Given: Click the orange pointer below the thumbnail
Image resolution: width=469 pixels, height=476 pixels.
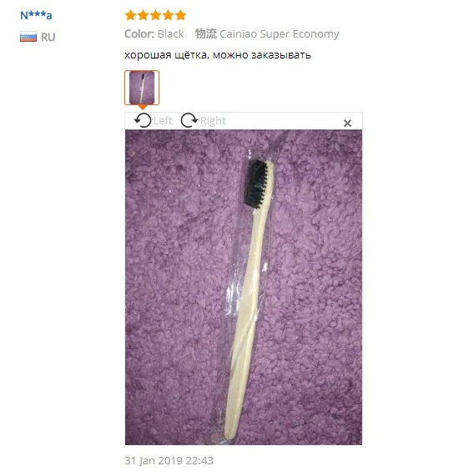Looking at the screenshot, I should click(x=142, y=107).
